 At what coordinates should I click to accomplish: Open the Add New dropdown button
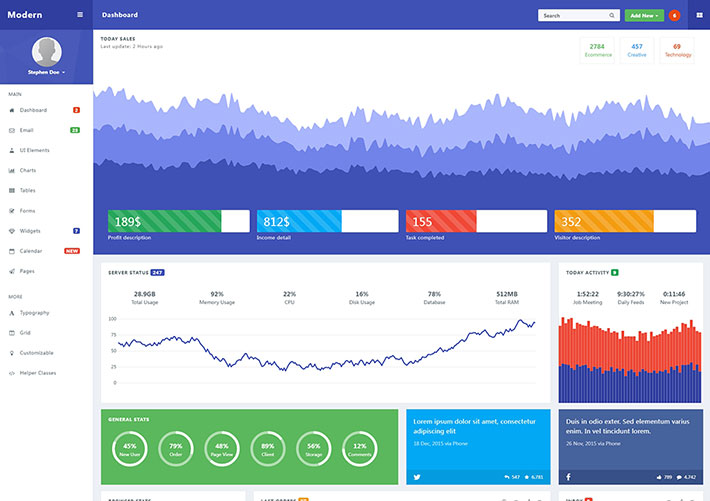643,16
